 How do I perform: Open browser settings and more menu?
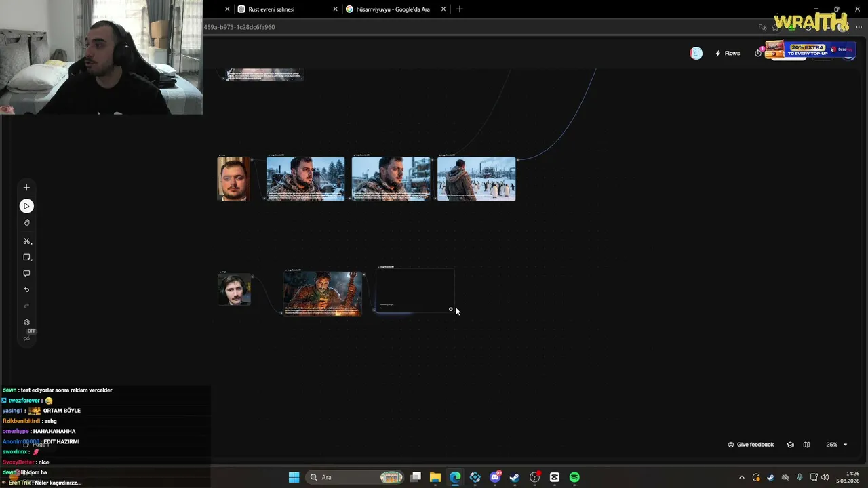point(859,27)
